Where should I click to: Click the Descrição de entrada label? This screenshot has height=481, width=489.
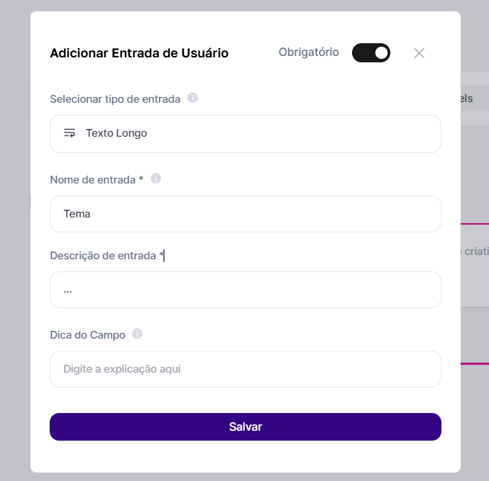click(107, 256)
